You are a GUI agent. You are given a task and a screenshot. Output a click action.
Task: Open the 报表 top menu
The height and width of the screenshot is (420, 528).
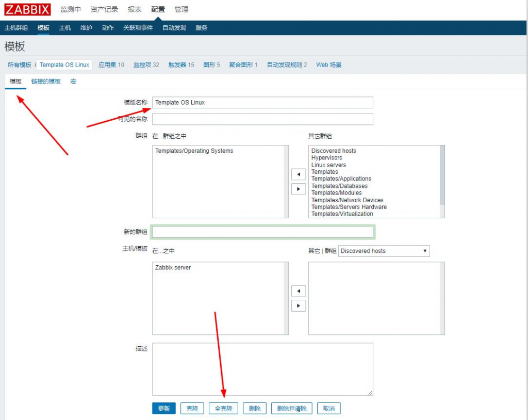pyautogui.click(x=135, y=9)
